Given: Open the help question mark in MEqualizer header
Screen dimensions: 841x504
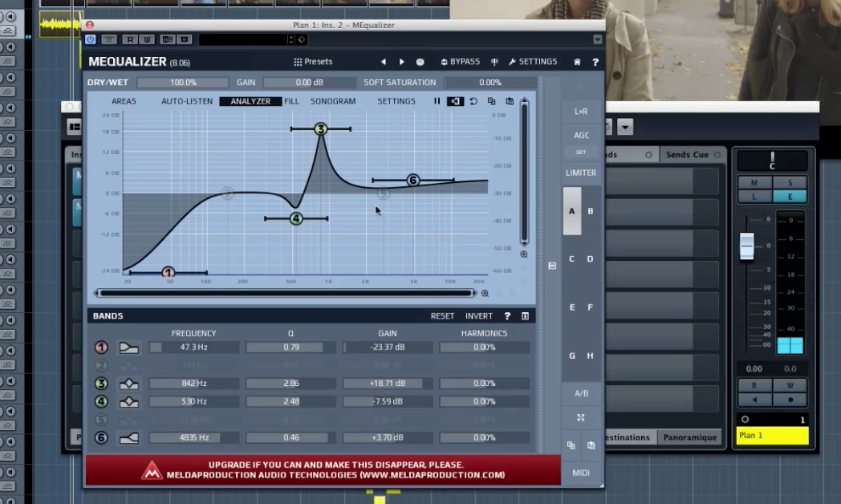Looking at the screenshot, I should (x=595, y=62).
